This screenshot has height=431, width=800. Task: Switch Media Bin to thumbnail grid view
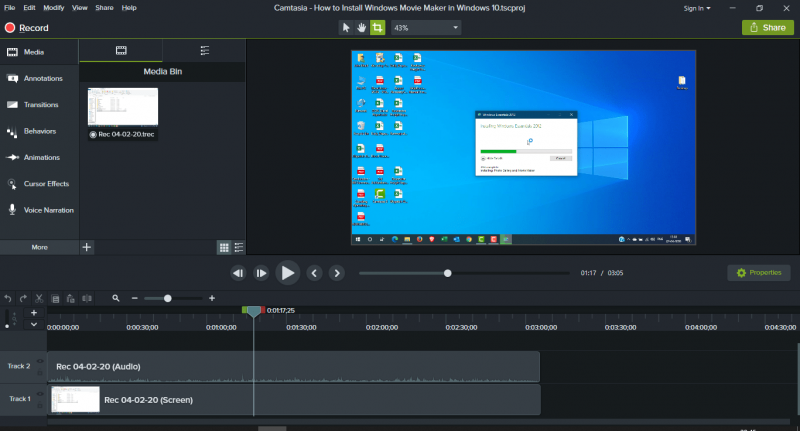pyautogui.click(x=224, y=247)
